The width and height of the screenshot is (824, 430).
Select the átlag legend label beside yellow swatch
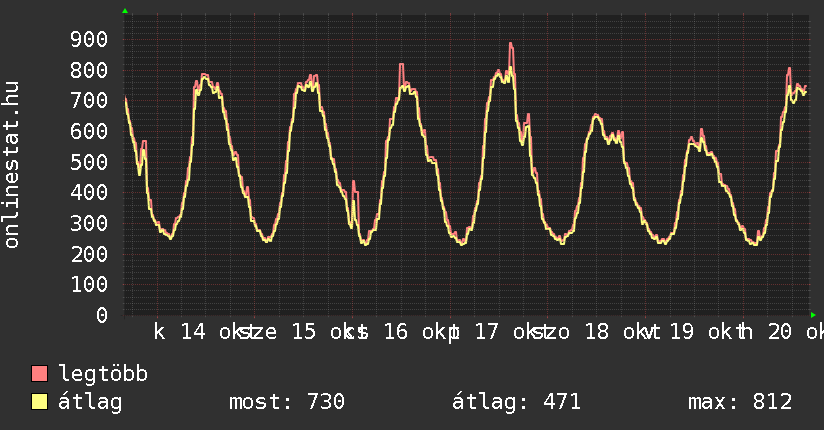(91, 402)
